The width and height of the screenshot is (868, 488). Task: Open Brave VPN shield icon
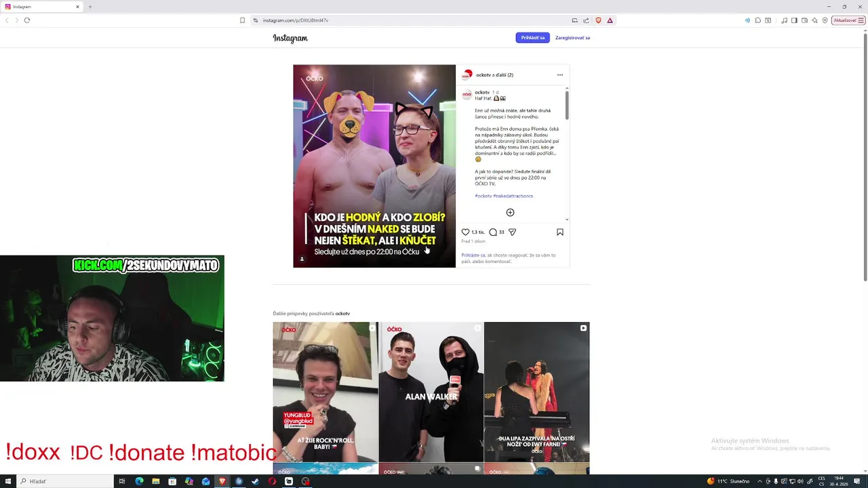[825, 20]
